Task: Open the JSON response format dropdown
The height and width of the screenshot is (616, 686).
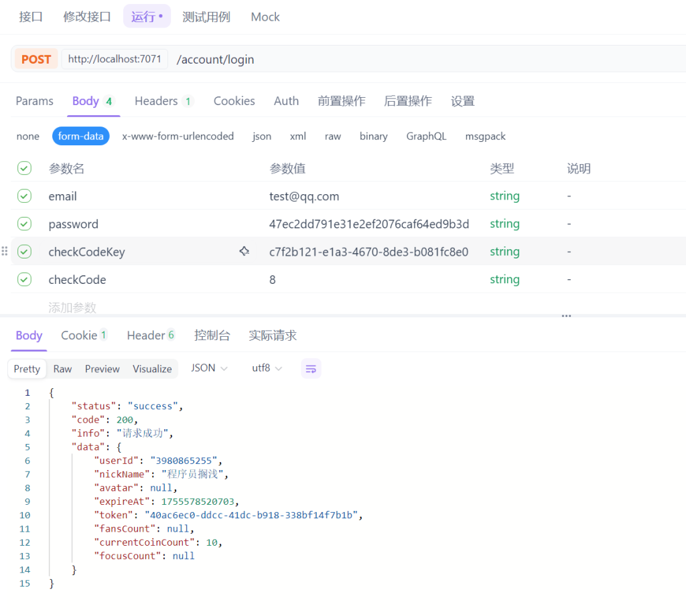Action: [209, 368]
